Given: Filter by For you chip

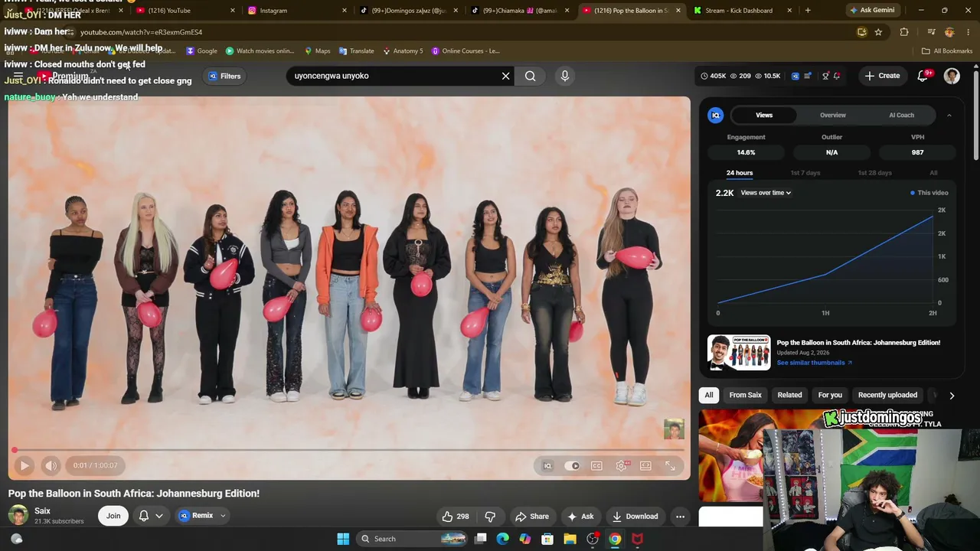Looking at the screenshot, I should point(830,395).
